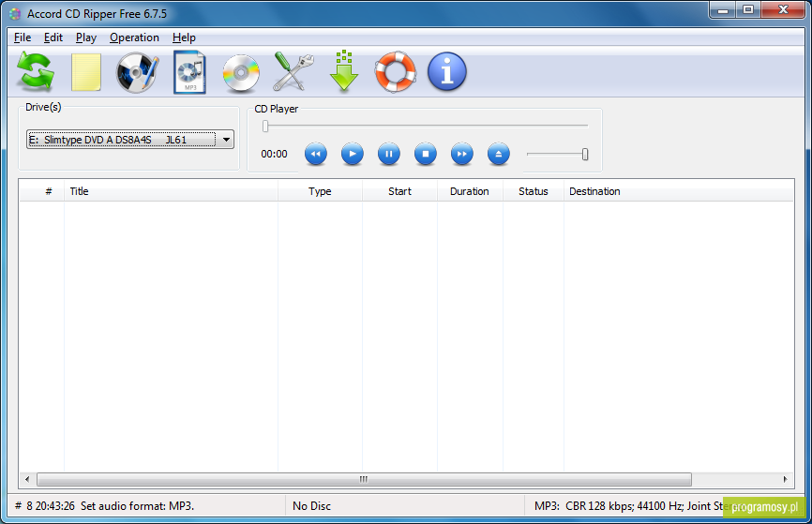Click the Status column header

(x=534, y=191)
